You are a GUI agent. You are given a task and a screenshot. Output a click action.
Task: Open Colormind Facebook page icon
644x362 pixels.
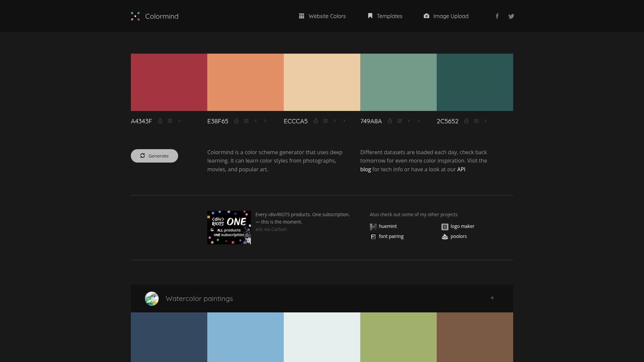497,16
